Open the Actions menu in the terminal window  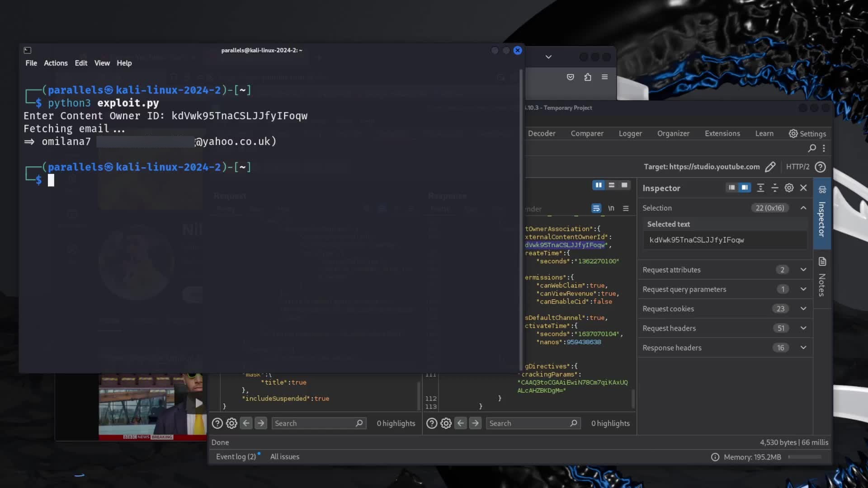coord(55,63)
